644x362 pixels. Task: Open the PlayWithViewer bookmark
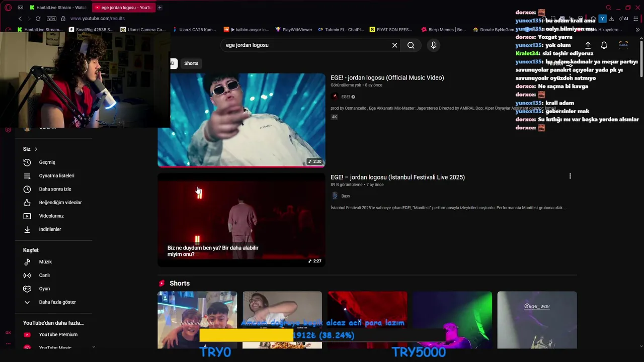click(x=293, y=30)
